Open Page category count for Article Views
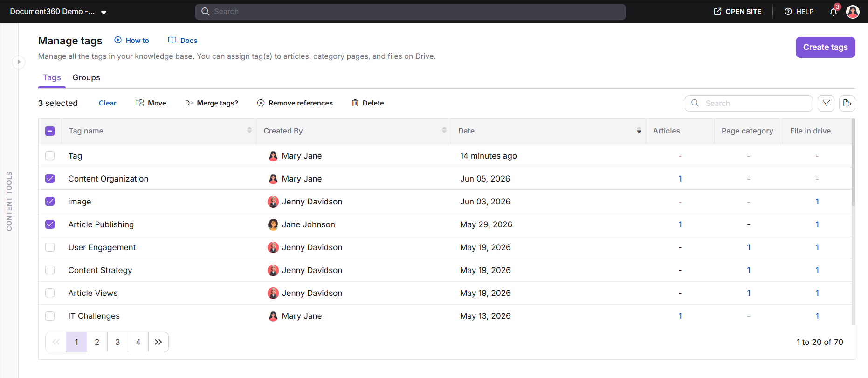The height and width of the screenshot is (378, 868). pos(749,293)
